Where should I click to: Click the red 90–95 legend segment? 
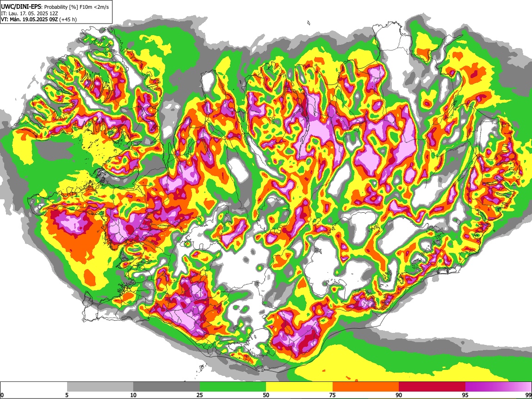coord(432,387)
